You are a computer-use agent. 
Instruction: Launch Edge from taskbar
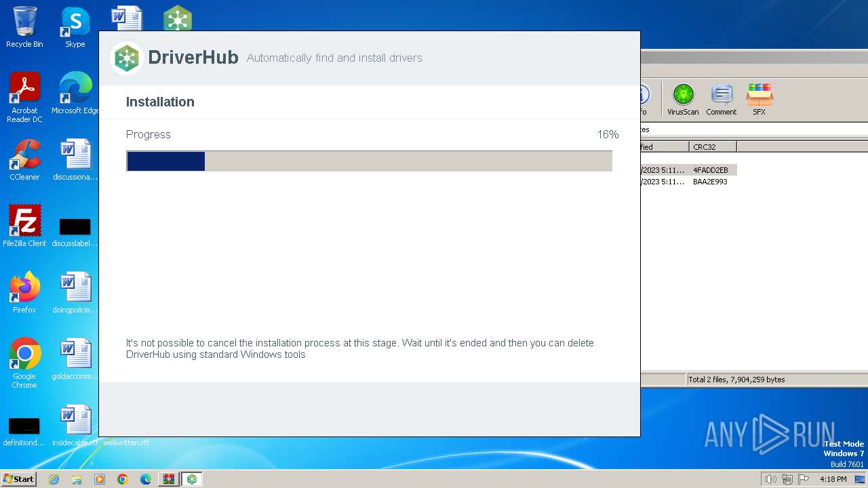[x=146, y=479]
